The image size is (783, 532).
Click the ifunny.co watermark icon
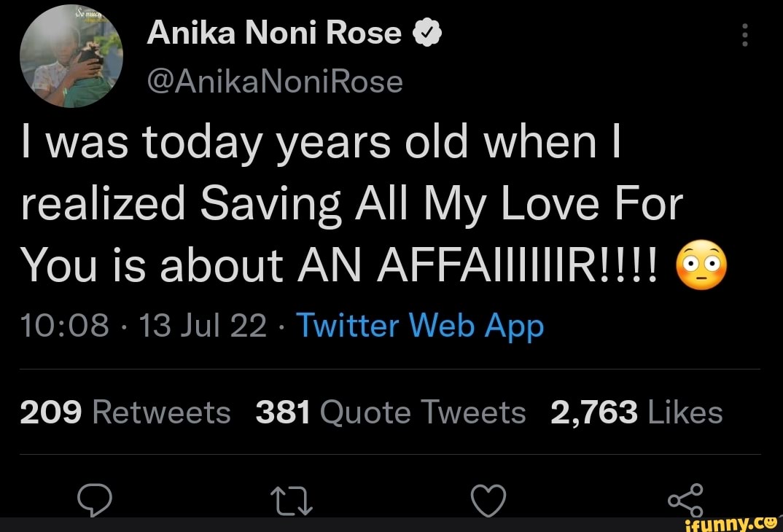point(733,523)
